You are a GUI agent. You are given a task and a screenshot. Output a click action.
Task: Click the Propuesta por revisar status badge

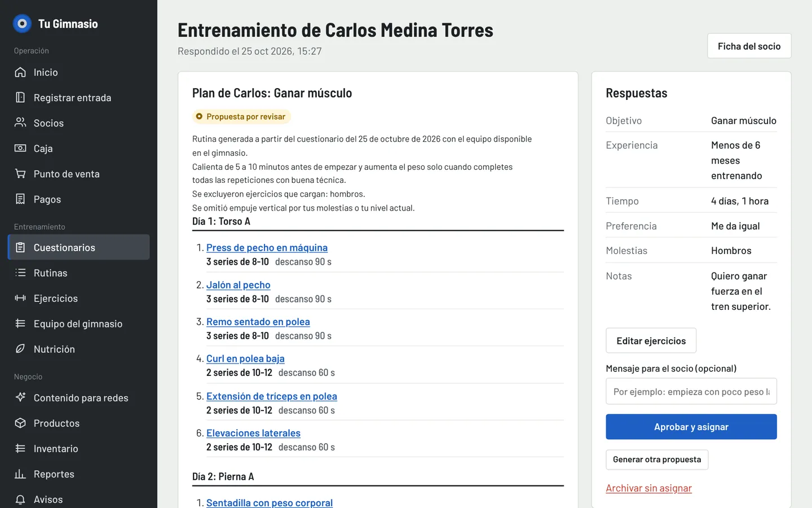(x=242, y=117)
